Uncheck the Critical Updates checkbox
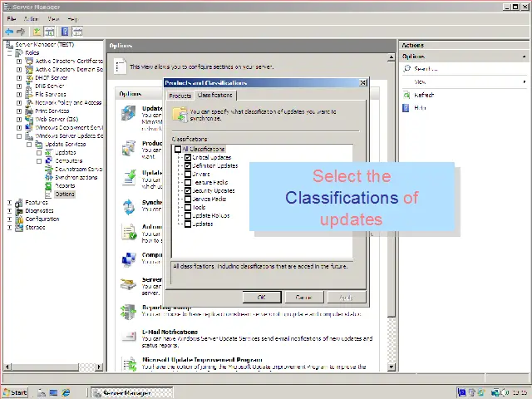 tap(188, 157)
